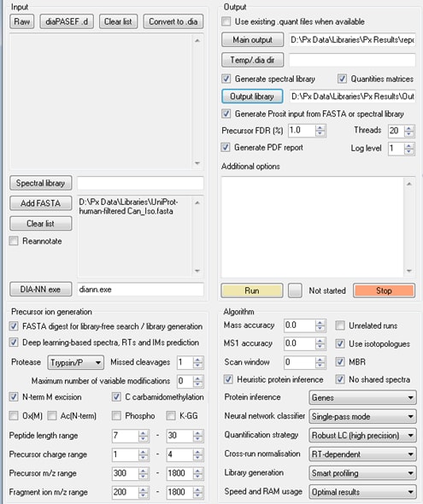Choose the Temp/.dia dir folder
Image resolution: width=423 pixels, height=504 pixels.
coord(253,60)
